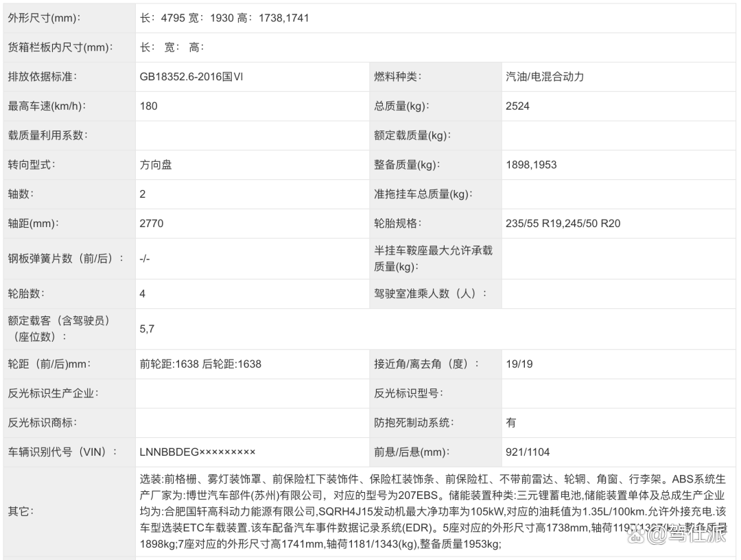Click the 准拖挂车总质量(kg) label
Screen dimensions: 741x560
(x=423, y=194)
